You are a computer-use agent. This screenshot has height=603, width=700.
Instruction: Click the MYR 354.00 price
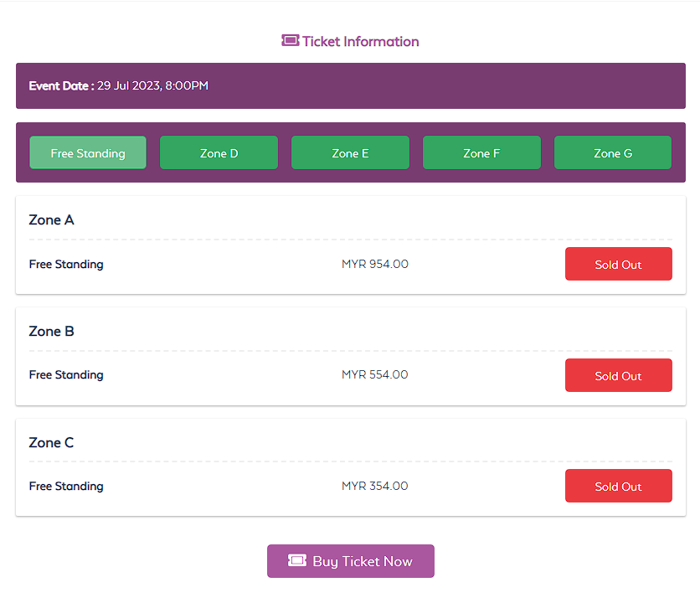(375, 486)
